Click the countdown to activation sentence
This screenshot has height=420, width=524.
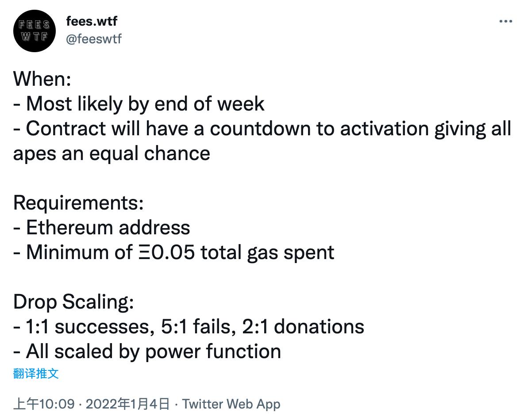(262, 128)
